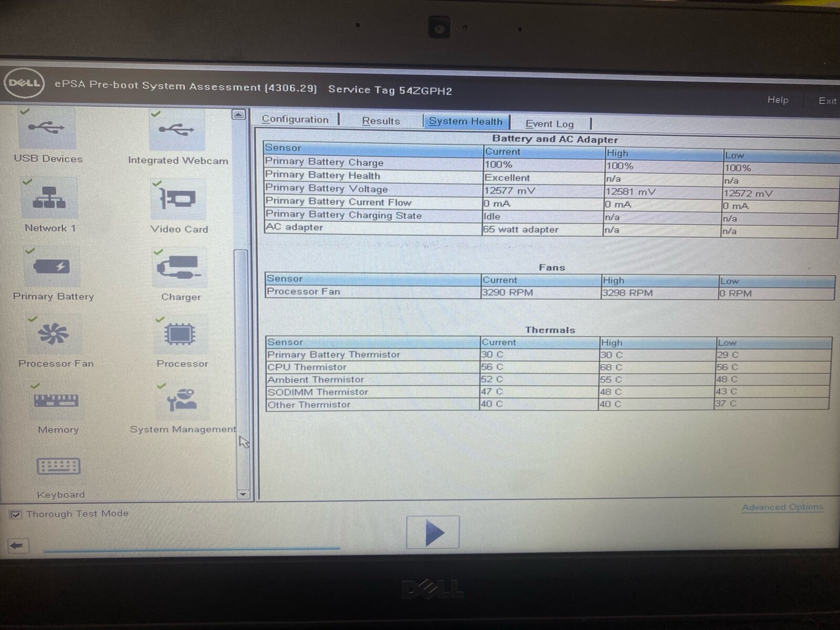Select the Video Card icon
This screenshot has width=840, height=630.
[x=178, y=199]
